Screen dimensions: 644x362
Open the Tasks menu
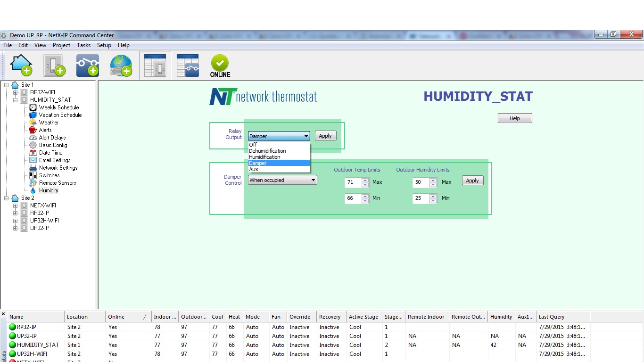click(83, 45)
